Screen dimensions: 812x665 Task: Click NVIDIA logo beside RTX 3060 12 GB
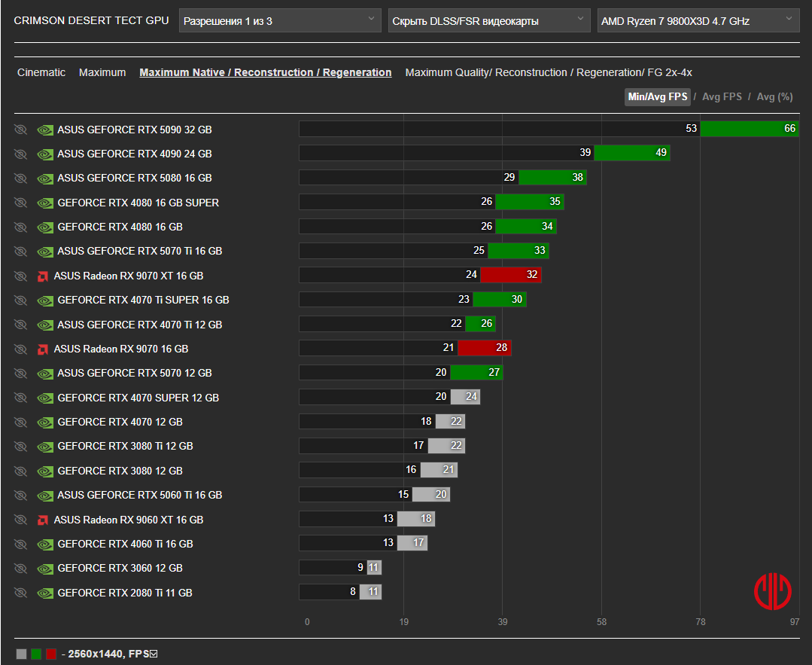click(x=45, y=569)
